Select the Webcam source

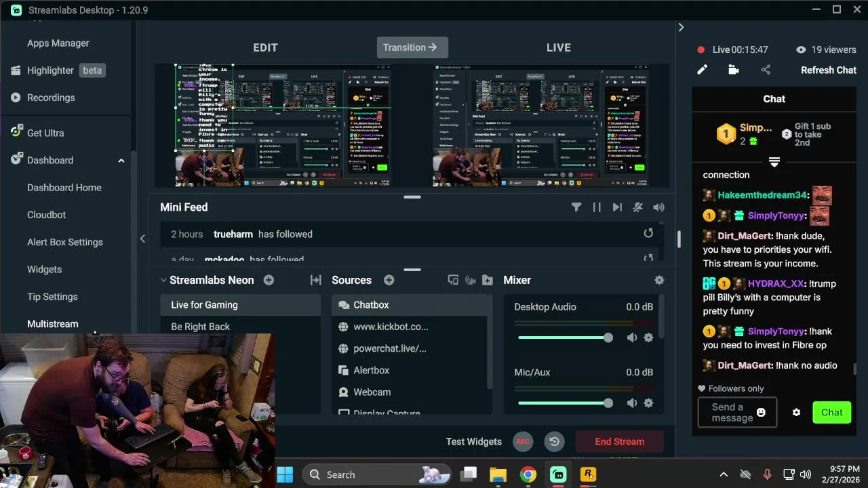click(x=409, y=392)
